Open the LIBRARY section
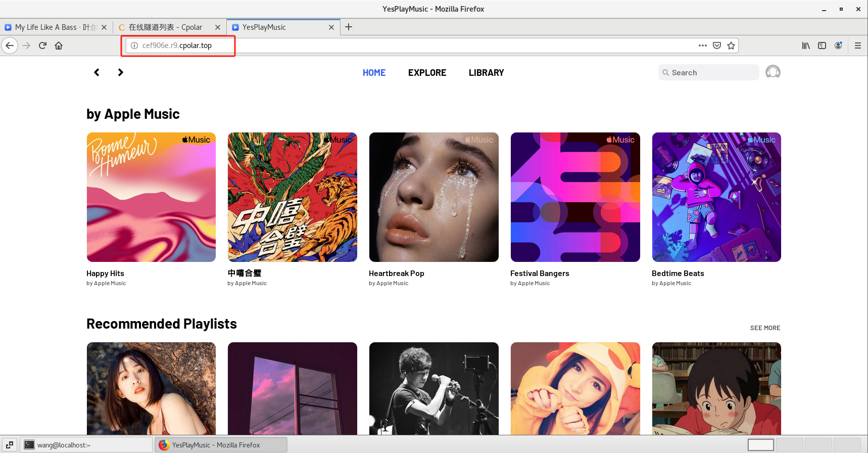 click(486, 73)
